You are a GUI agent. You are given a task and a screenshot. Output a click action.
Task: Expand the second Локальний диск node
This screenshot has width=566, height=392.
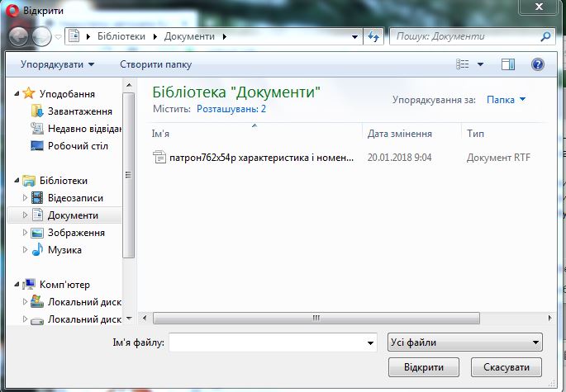(x=25, y=319)
